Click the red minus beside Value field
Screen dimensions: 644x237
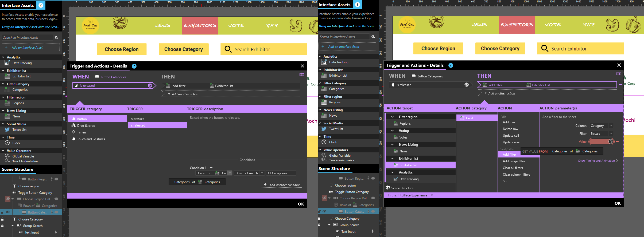click(617, 142)
